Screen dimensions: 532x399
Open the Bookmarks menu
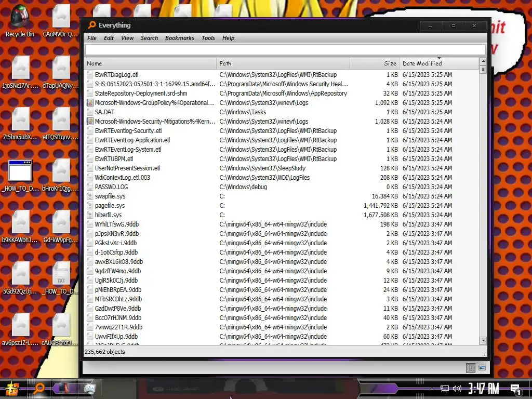179,38
